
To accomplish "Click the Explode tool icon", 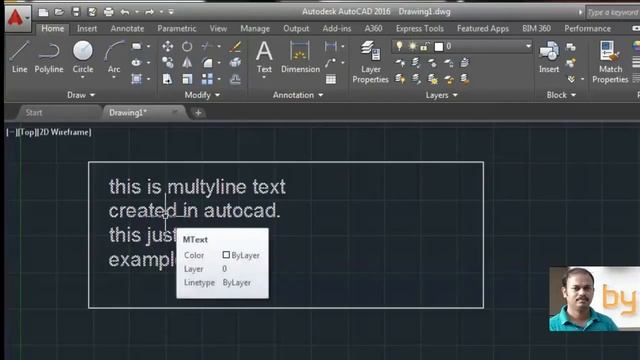I will tap(235, 62).
